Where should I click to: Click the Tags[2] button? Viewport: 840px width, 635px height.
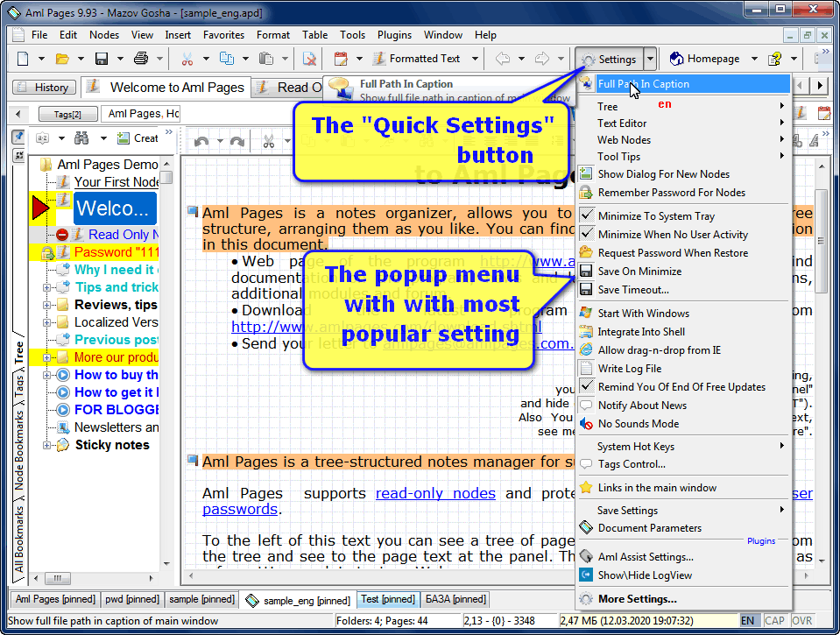pyautogui.click(x=68, y=114)
